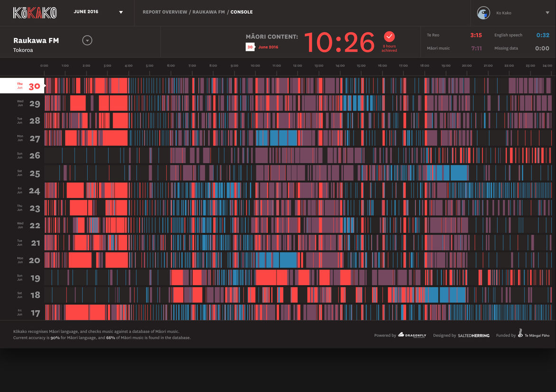Screen dimensions: 556x392
Task: Select the Console breadcrumb item
Action: 241,12
